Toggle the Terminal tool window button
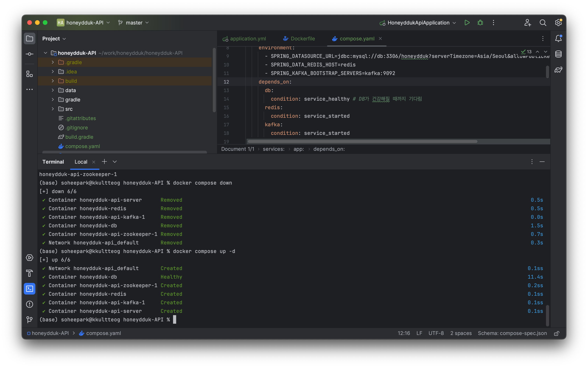This screenshot has height=368, width=588. coord(30,289)
